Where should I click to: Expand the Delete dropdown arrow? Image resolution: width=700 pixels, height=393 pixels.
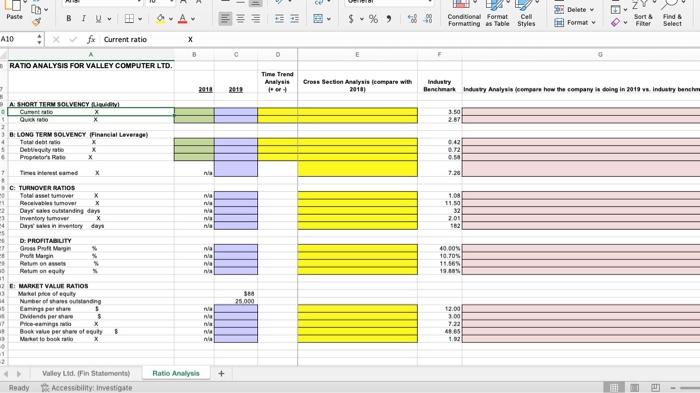pos(592,9)
